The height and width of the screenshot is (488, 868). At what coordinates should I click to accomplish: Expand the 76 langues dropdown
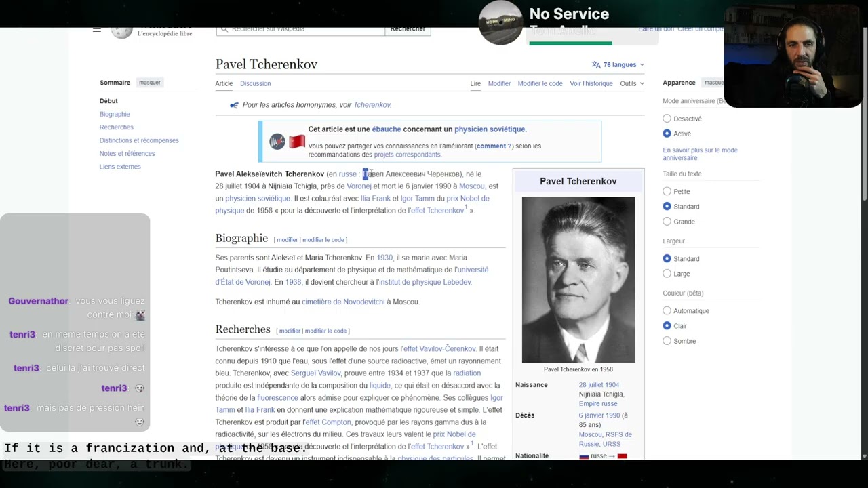coord(618,65)
